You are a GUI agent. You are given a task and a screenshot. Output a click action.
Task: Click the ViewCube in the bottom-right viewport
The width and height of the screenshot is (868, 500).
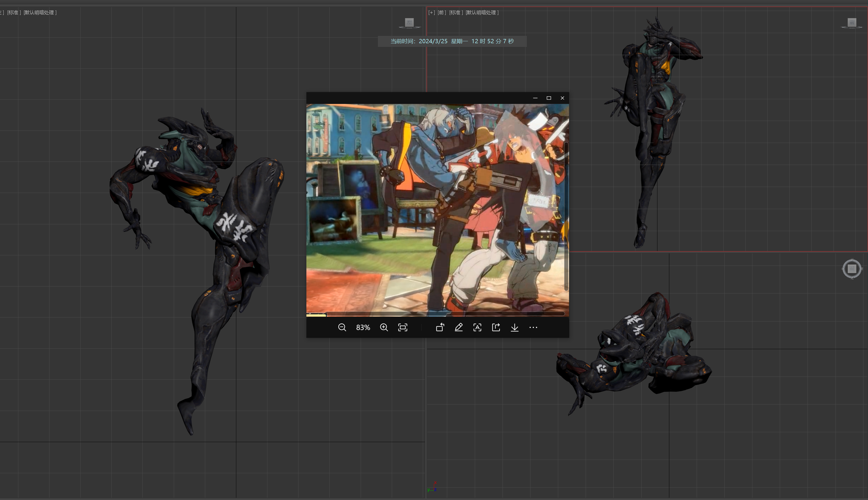[852, 269]
